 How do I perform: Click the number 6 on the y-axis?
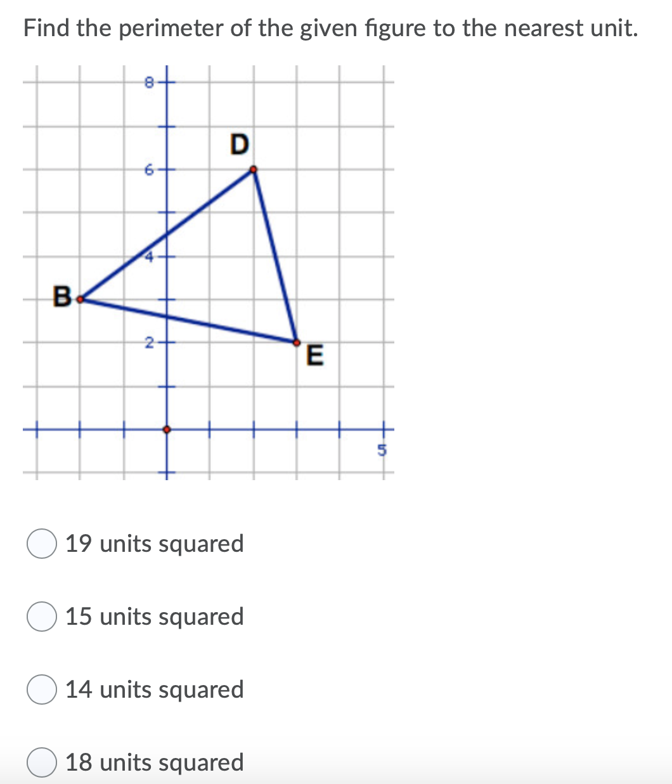[x=148, y=170]
